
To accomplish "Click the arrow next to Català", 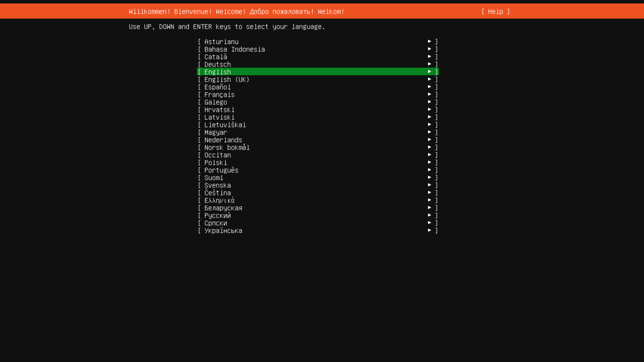I will (x=430, y=57).
